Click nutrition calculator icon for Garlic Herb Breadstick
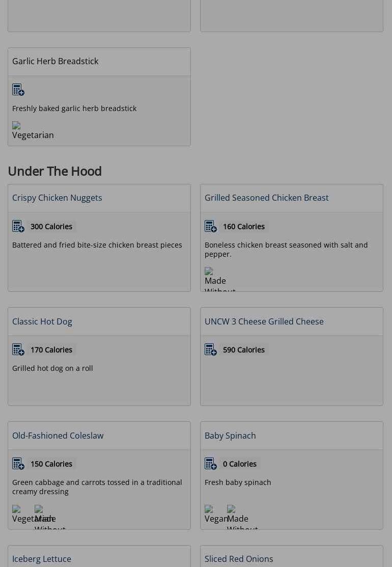392x567 pixels. click(18, 90)
